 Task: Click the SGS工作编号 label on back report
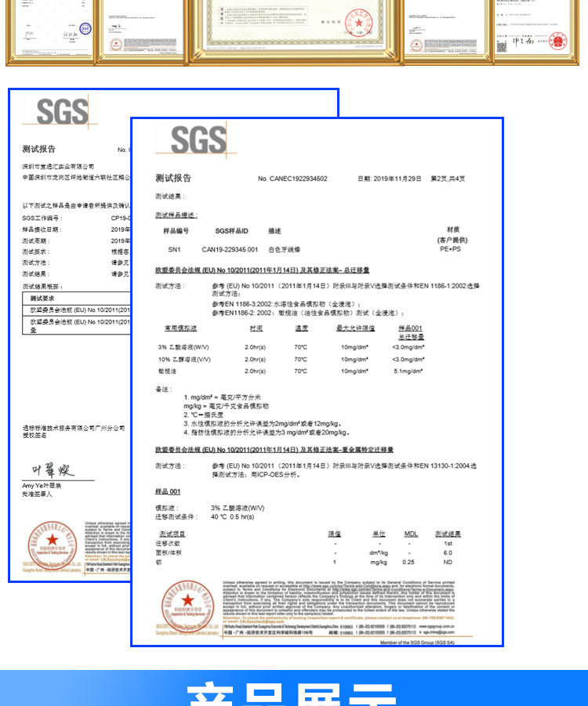tap(42, 218)
